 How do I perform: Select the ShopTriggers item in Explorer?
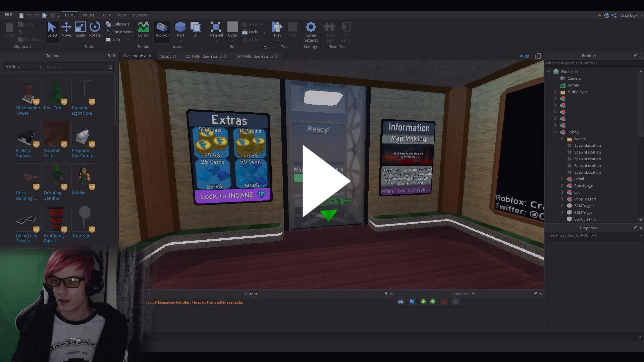pyautogui.click(x=585, y=199)
